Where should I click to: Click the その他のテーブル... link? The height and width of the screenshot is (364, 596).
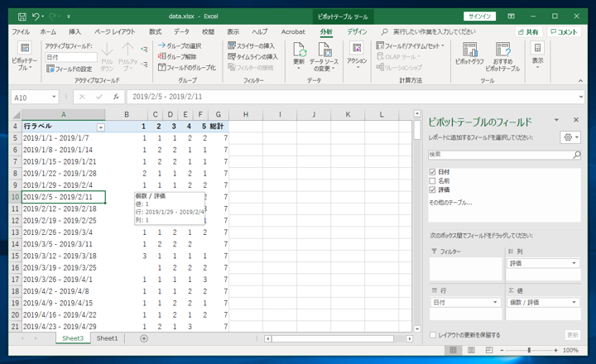[450, 203]
